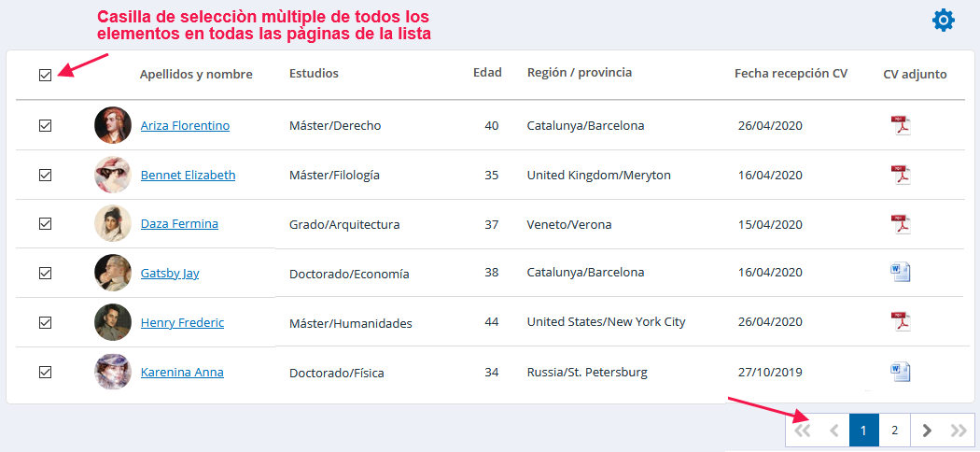This screenshot has height=452, width=980.
Task: Uncheck the Ariza Florentino row checkbox
Action: [45, 126]
